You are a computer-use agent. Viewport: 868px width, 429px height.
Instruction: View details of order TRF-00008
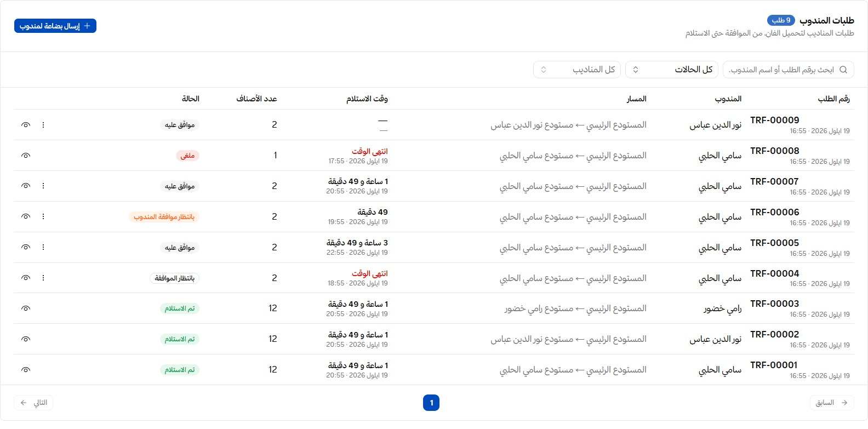pos(26,156)
